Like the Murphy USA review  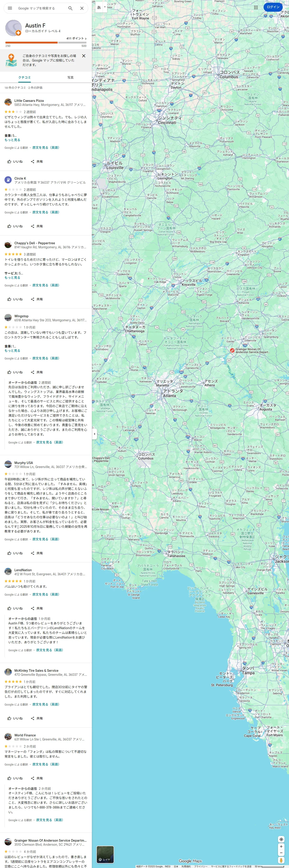pos(15,553)
